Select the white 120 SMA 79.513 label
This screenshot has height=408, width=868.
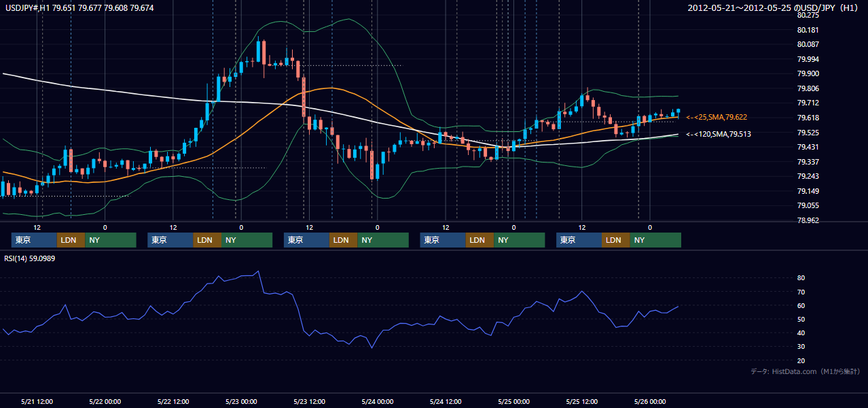click(x=718, y=134)
